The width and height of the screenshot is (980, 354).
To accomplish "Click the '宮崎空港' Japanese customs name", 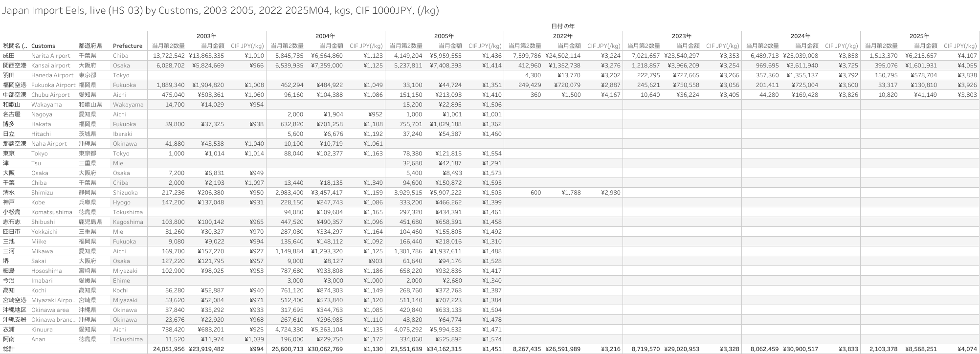I will tap(15, 300).
